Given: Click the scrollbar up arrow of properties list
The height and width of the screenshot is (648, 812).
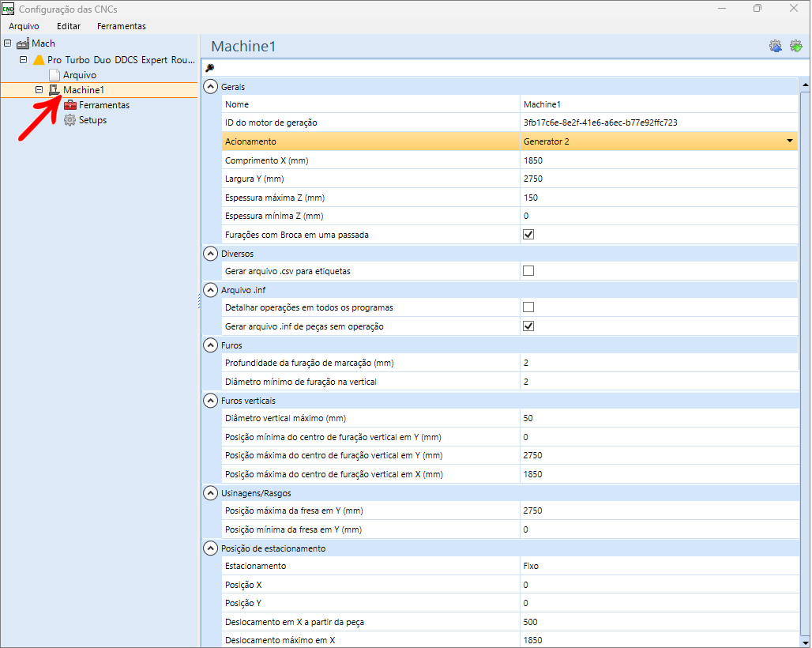Looking at the screenshot, I should [x=805, y=84].
